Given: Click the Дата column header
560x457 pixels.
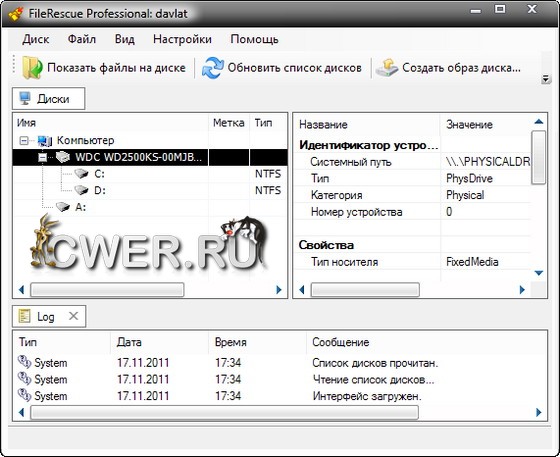Looking at the screenshot, I should coord(159,342).
